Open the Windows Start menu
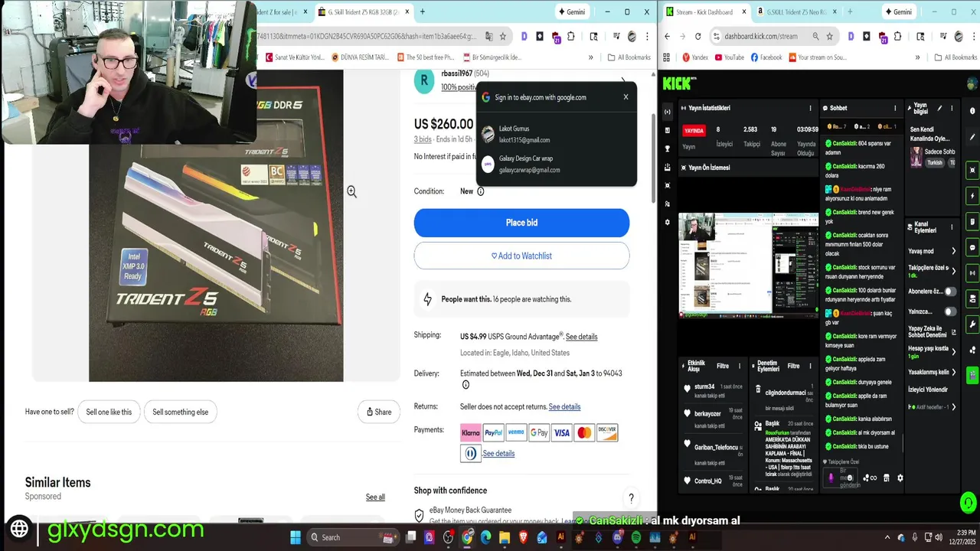980x551 pixels. coord(296,537)
